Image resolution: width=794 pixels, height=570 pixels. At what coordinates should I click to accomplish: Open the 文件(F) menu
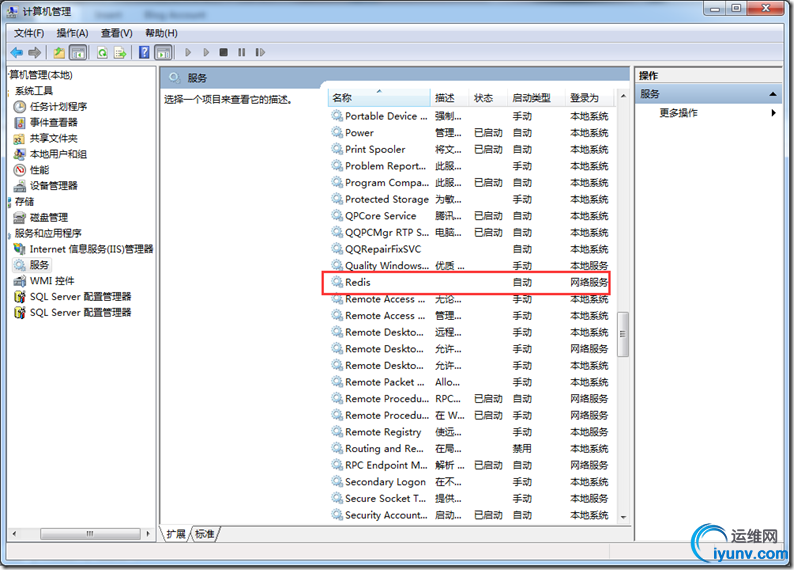[29, 33]
